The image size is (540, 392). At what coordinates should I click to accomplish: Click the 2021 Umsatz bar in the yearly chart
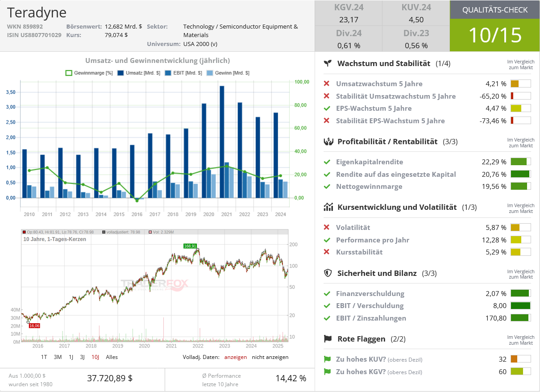(x=222, y=142)
